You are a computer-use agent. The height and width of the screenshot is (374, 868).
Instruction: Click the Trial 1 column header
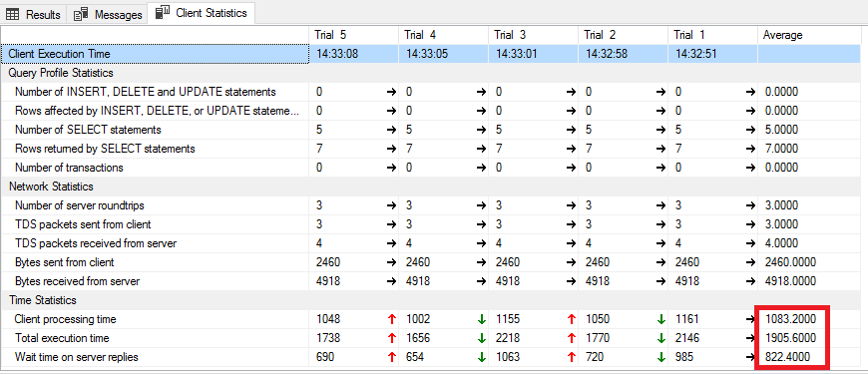[689, 35]
